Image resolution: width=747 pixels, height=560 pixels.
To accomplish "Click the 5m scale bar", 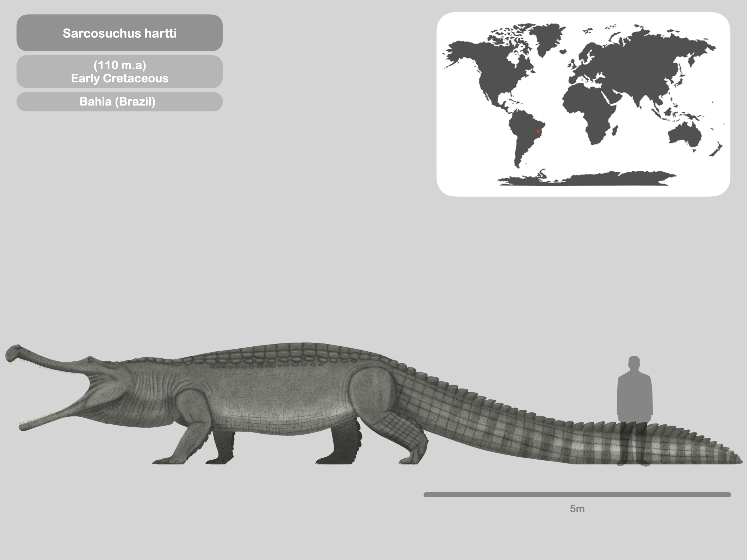I will (577, 495).
